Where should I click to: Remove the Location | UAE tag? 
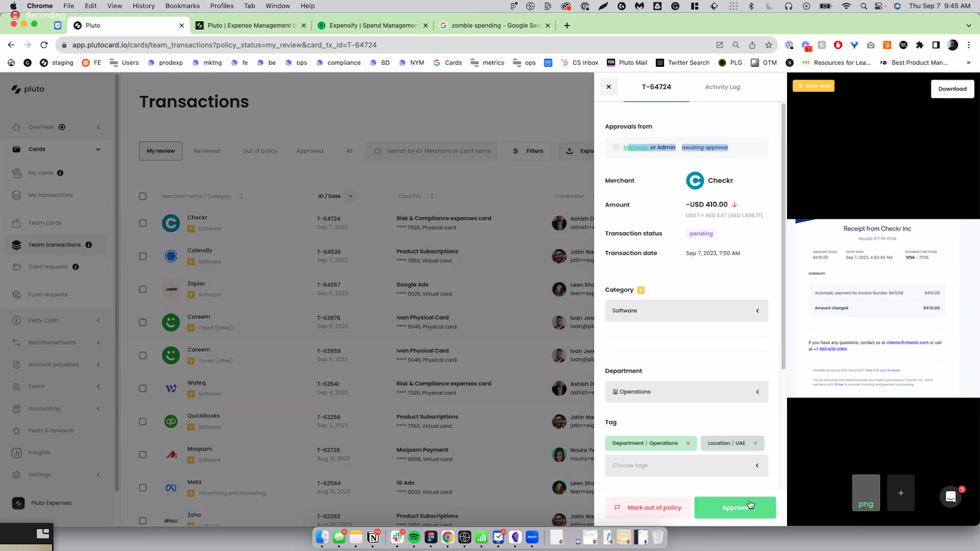pyautogui.click(x=755, y=443)
